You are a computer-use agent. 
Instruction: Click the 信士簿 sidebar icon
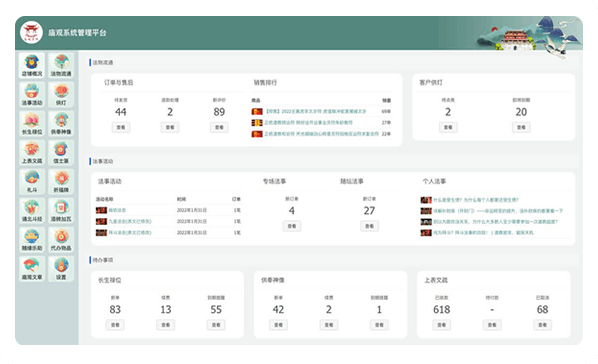pyautogui.click(x=61, y=153)
